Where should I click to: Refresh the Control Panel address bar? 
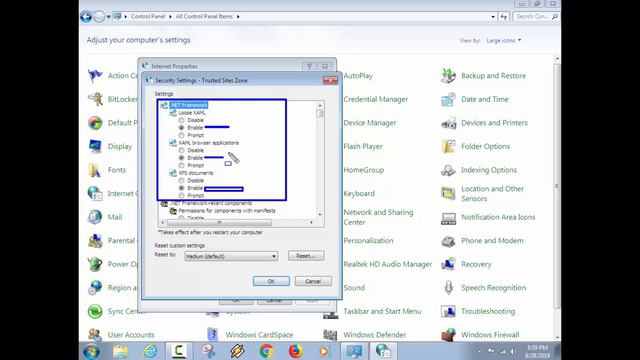(x=504, y=17)
